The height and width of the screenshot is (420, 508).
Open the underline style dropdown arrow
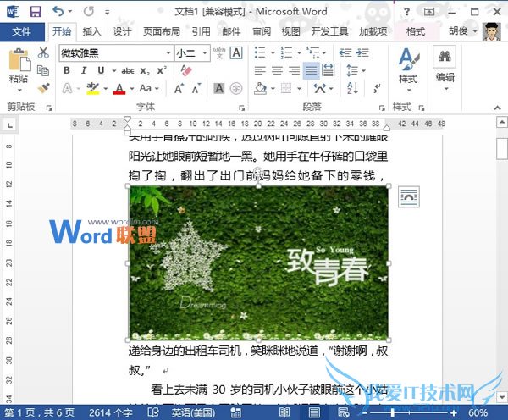[114, 70]
